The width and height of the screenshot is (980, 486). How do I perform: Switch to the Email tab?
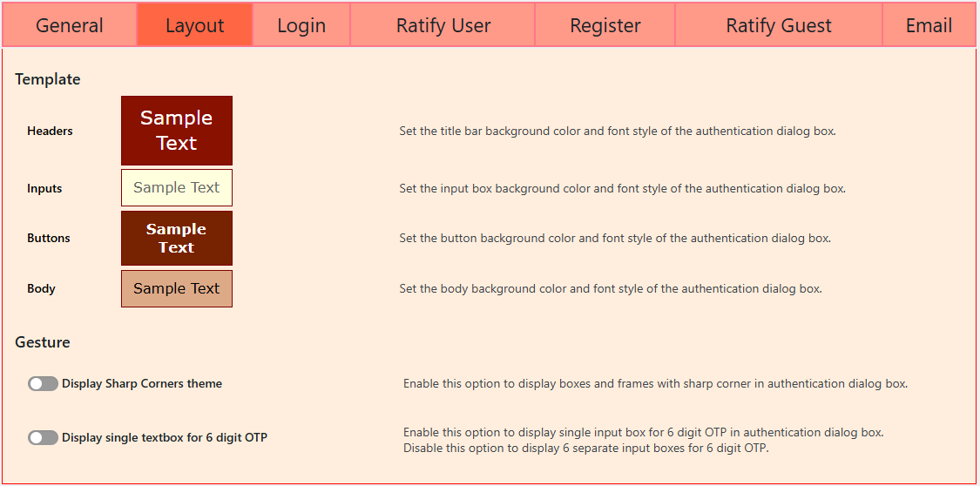(x=929, y=25)
